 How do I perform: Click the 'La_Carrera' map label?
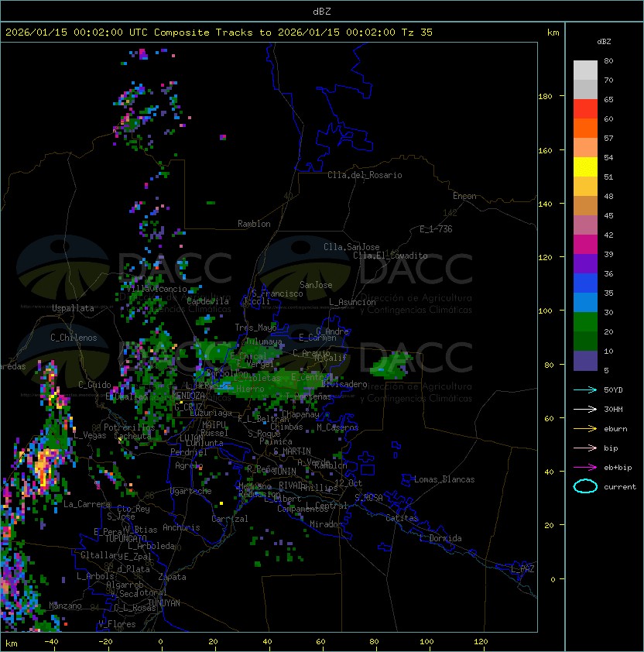click(x=87, y=504)
